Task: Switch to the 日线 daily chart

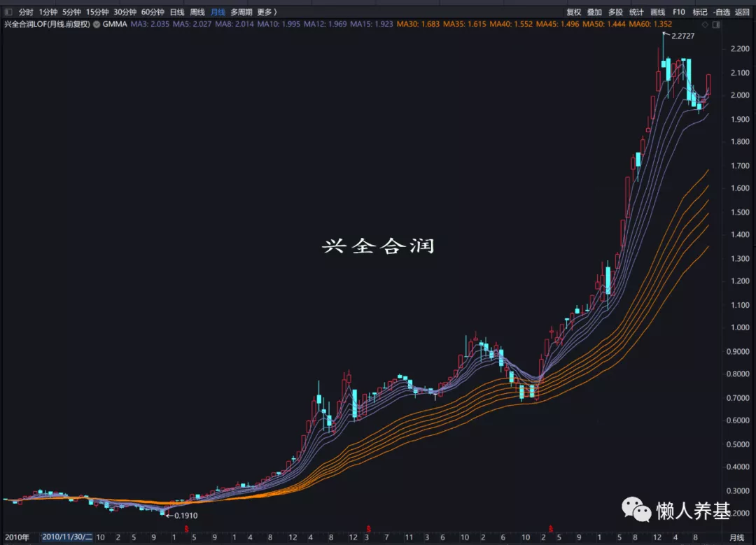Action: point(177,12)
